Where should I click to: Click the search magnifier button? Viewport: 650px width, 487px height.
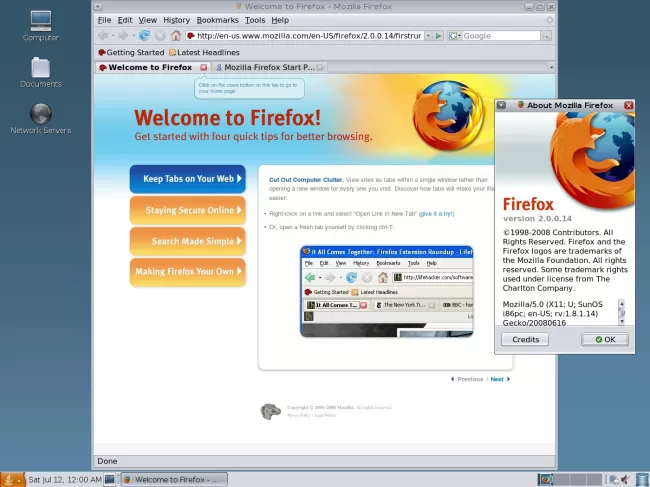tap(546, 36)
